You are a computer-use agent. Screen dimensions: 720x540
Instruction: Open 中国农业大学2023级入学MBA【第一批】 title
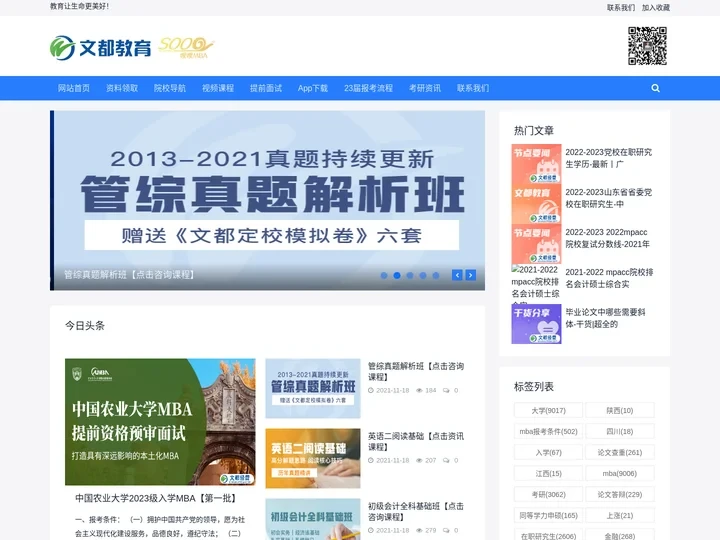pyautogui.click(x=157, y=498)
